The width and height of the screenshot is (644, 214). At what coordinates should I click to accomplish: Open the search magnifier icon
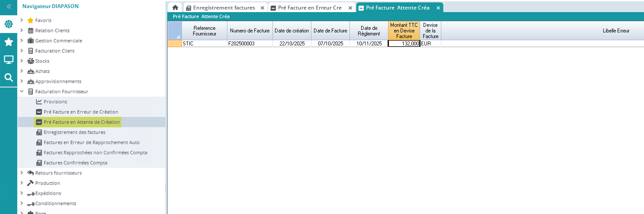(8, 78)
